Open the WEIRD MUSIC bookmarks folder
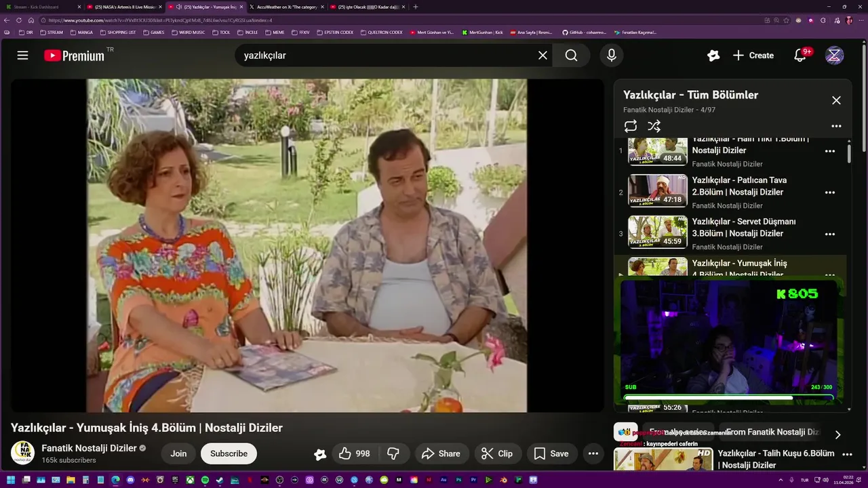The height and width of the screenshot is (488, 868). point(189,32)
